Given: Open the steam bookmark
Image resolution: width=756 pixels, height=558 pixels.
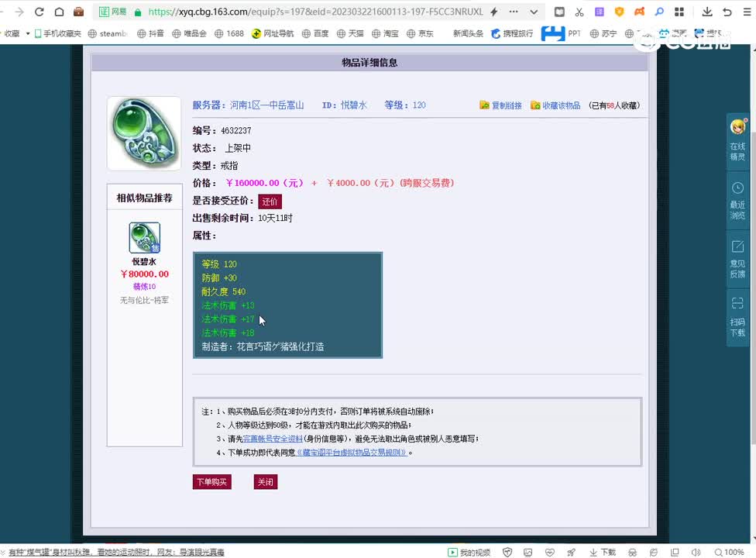Looking at the screenshot, I should click(x=108, y=33).
